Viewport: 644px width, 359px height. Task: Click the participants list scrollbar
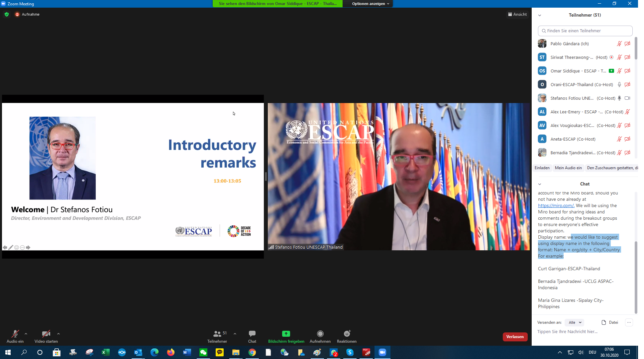pos(636,49)
